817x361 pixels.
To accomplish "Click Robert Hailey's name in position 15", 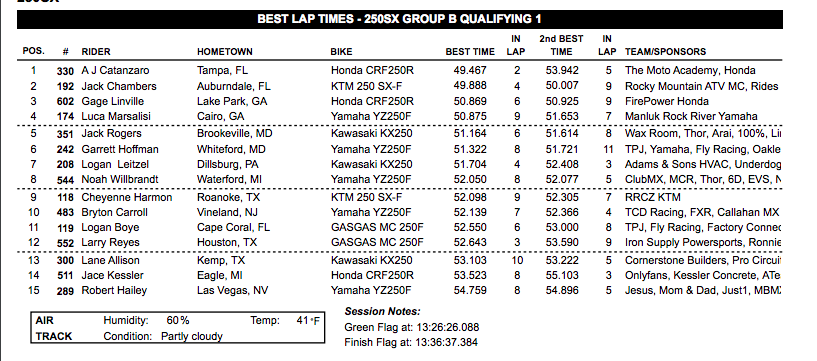I will pyautogui.click(x=114, y=291).
